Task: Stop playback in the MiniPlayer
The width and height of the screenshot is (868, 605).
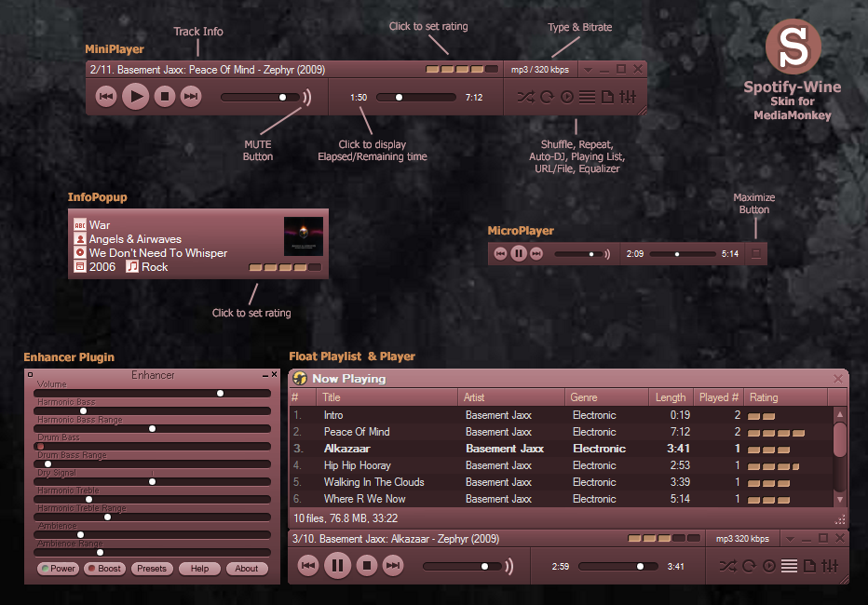Action: point(165,97)
